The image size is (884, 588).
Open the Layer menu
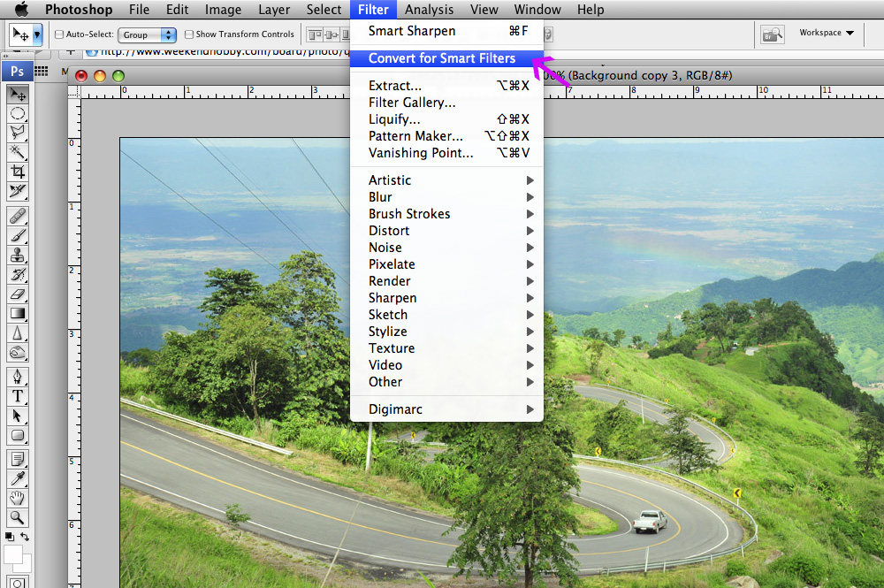(x=274, y=10)
